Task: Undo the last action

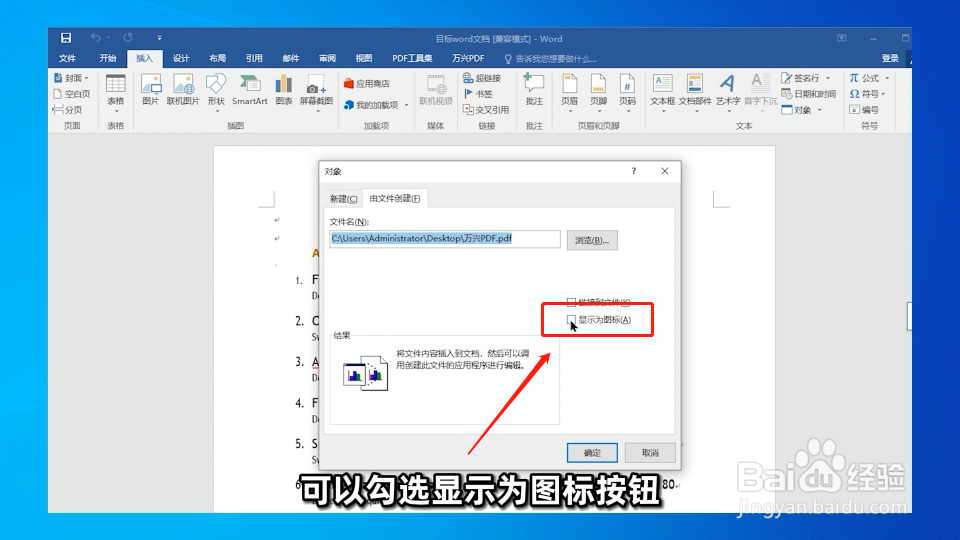Action: [x=96, y=38]
